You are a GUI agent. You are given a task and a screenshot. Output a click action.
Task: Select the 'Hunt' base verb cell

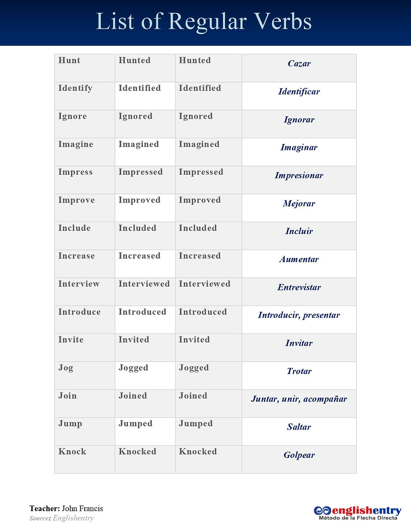click(85, 68)
